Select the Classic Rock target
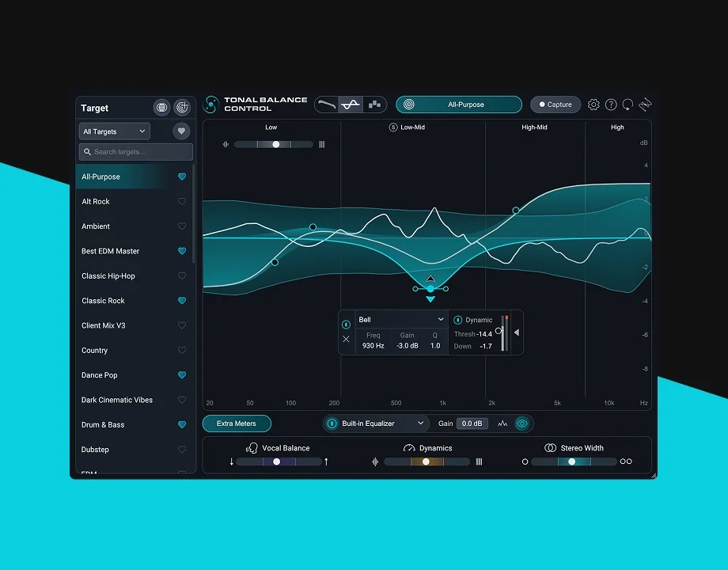The height and width of the screenshot is (570, 728). click(x=134, y=301)
